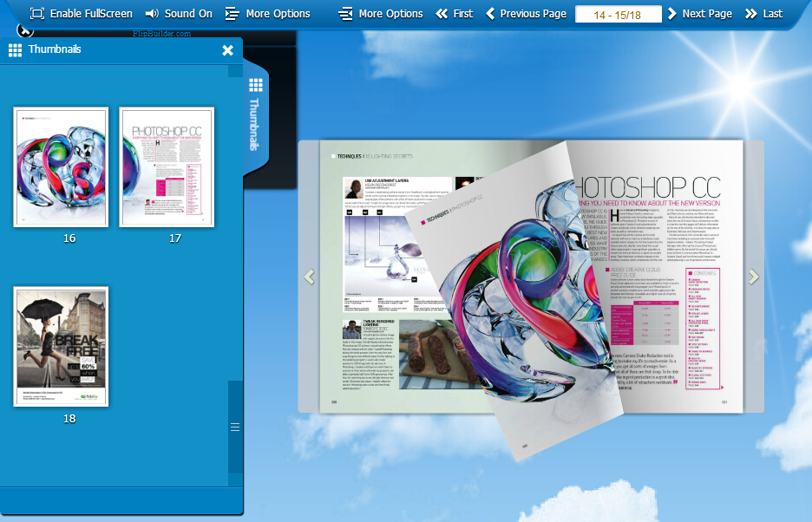Click the thumbnails panel scrollbar handle
Viewport: 812px width, 522px height.
pos(234,427)
